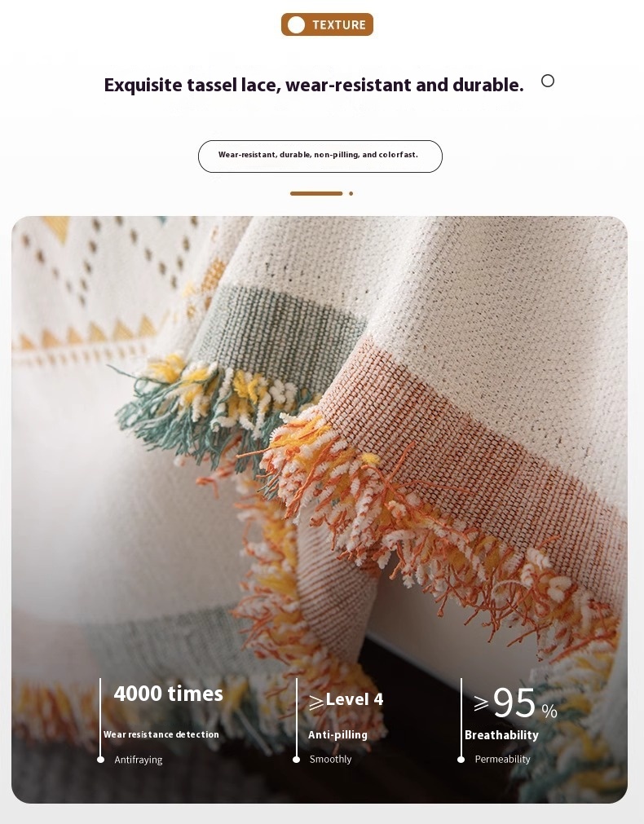Click the wear-resistant, non-pilling pill button
The width and height of the screenshot is (644, 824).
click(x=320, y=156)
